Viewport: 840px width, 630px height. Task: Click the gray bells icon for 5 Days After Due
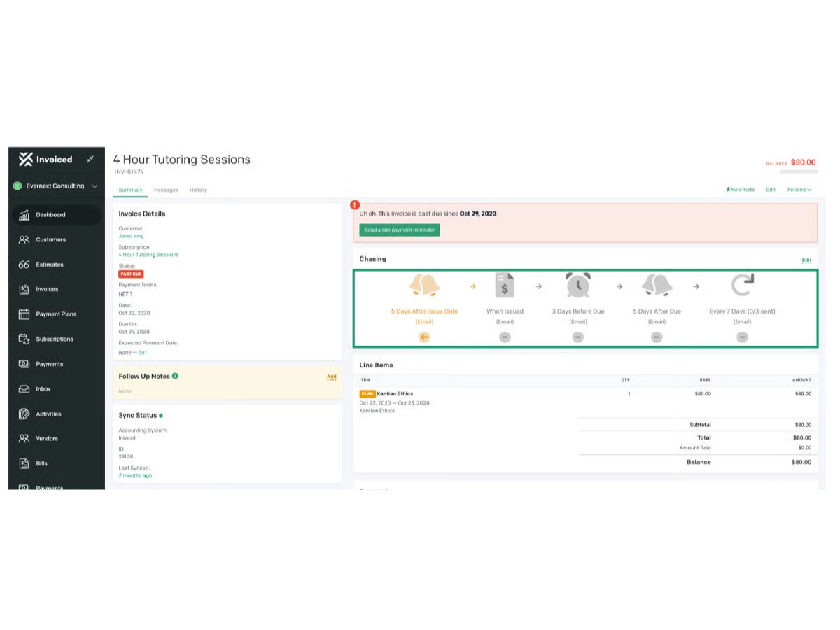[657, 285]
